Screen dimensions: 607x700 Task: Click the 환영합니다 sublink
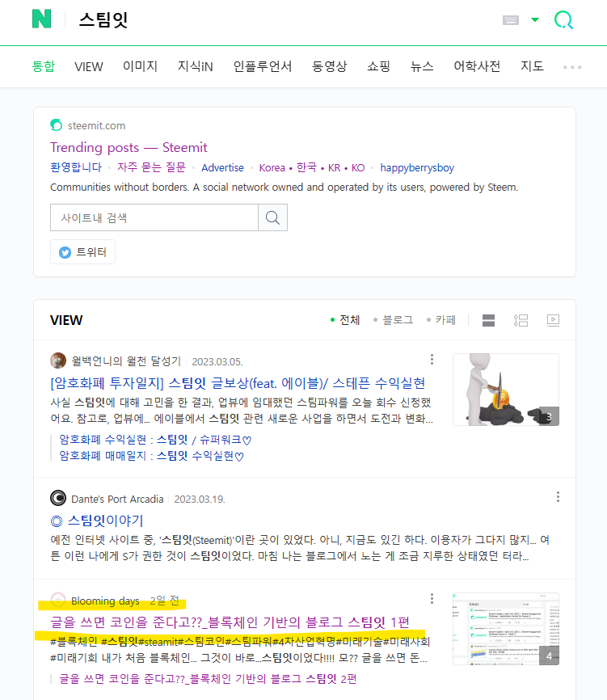(x=76, y=167)
